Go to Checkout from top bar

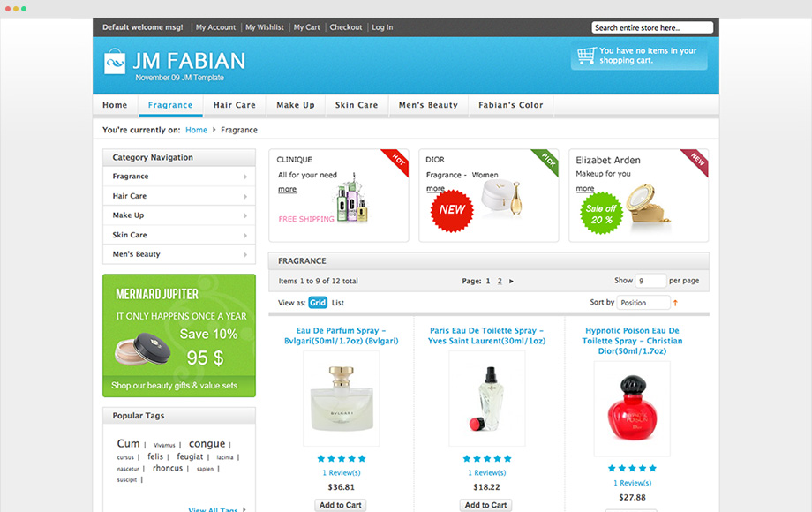click(346, 27)
